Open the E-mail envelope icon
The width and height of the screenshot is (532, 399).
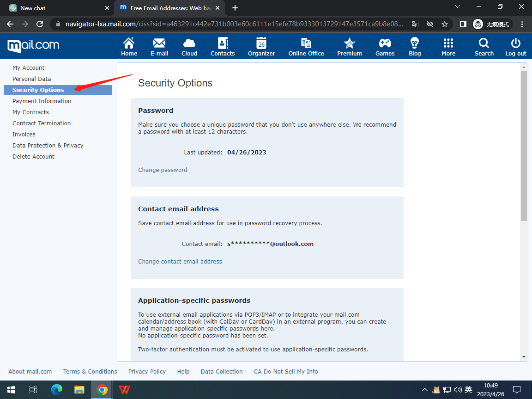tap(159, 44)
